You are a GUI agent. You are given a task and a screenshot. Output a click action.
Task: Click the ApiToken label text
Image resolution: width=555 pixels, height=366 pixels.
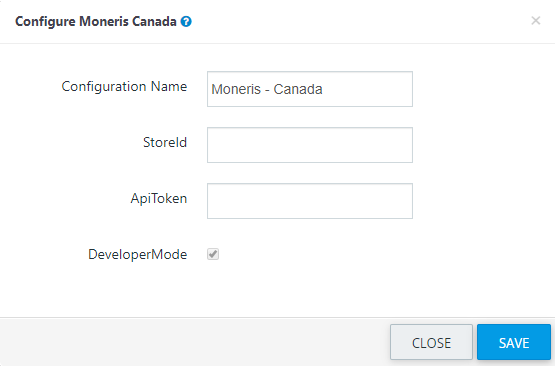coord(159,198)
